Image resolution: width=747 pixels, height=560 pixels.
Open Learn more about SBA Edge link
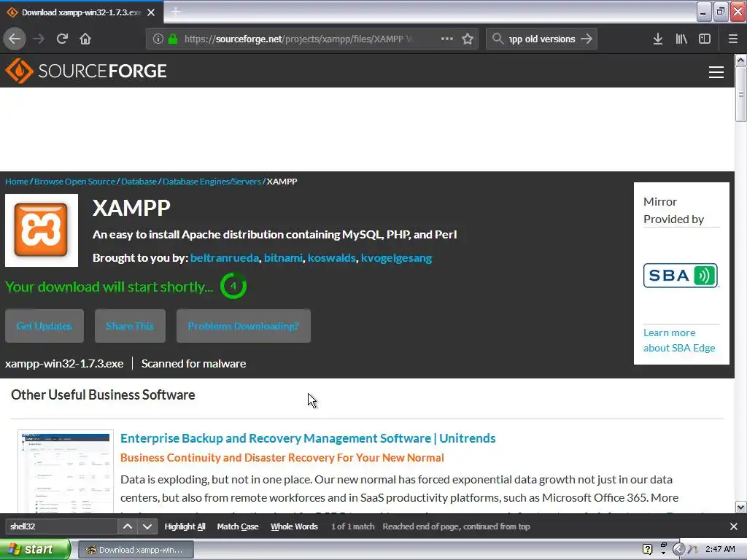point(679,340)
